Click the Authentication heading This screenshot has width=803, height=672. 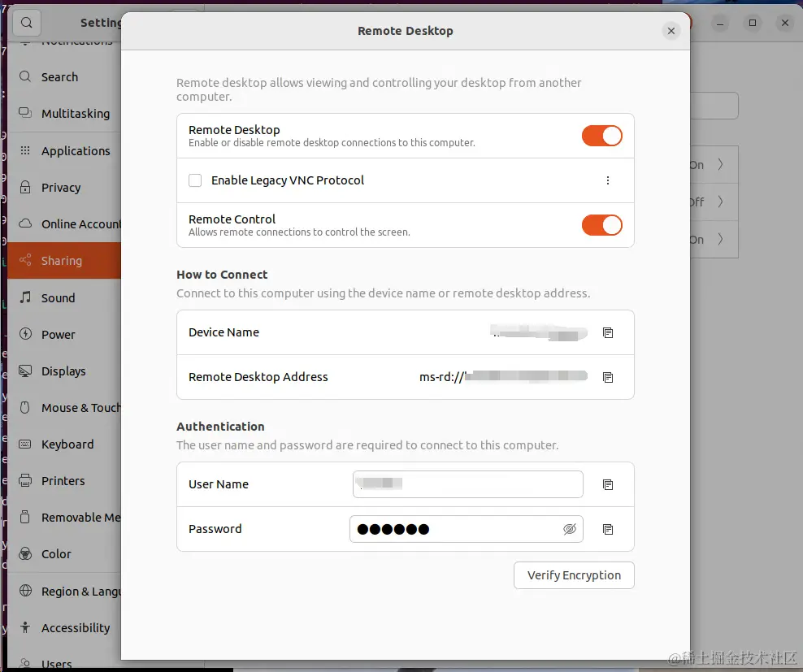tap(220, 427)
